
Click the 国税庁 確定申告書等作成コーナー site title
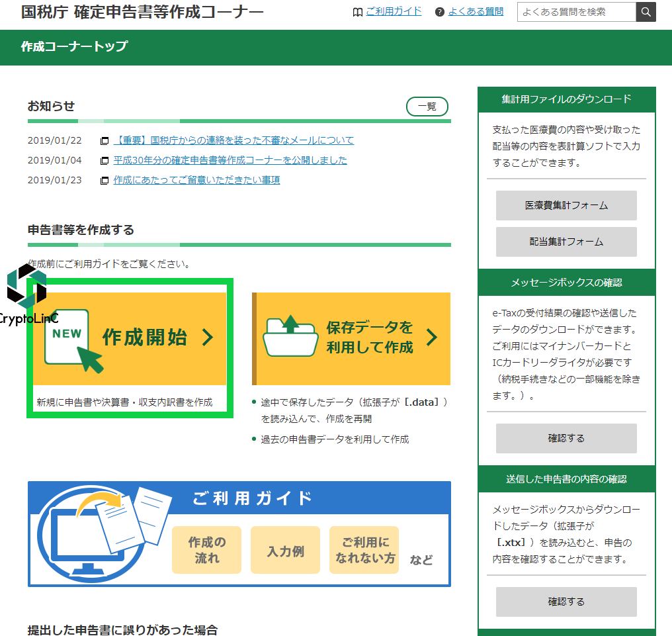(142, 12)
